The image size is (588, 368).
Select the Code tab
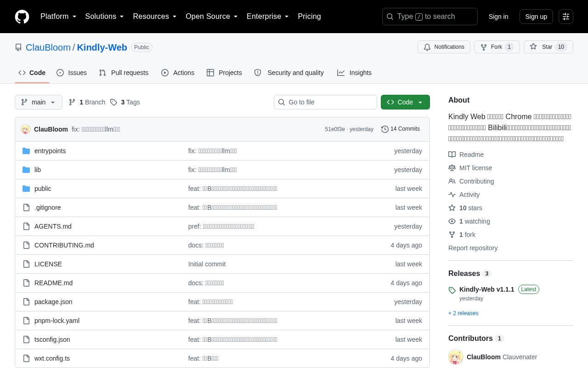click(x=32, y=73)
